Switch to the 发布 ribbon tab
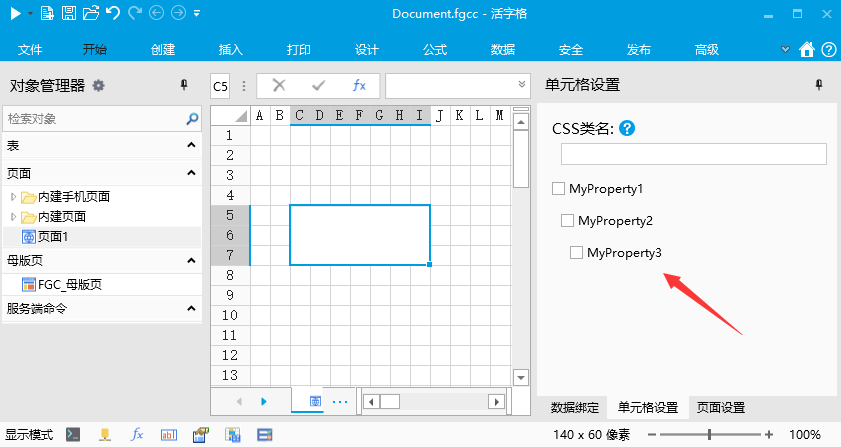Screen dimensions: 841x447 (x=639, y=50)
